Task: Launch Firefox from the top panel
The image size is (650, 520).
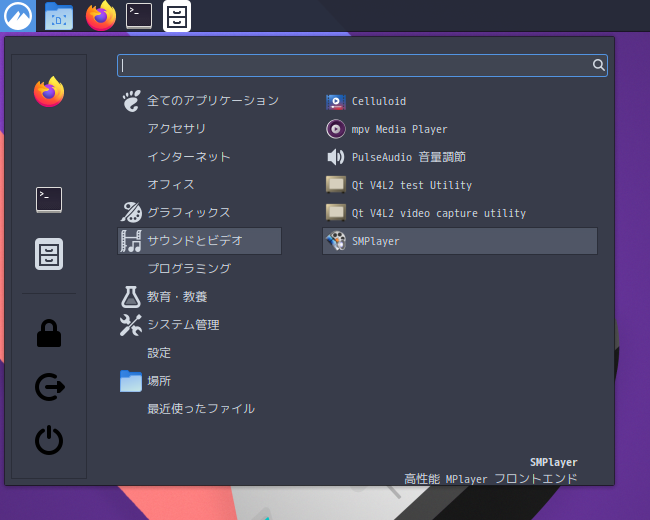Action: (x=101, y=16)
